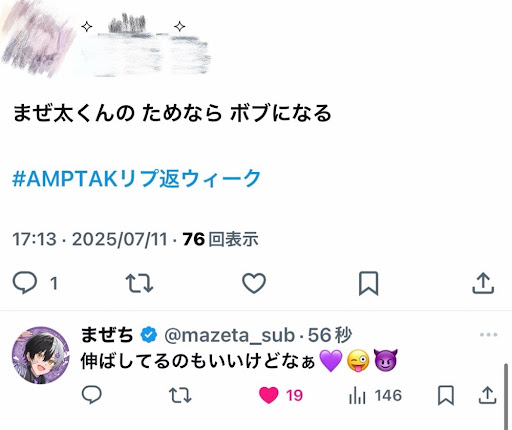Open the blurred image attachment

[106, 38]
